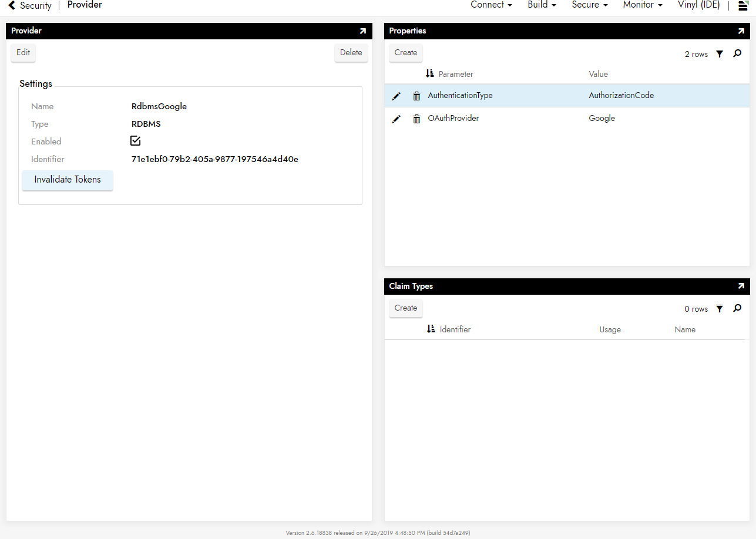Click the search icon in Properties panel
This screenshot has height=539, width=756.
coord(737,54)
